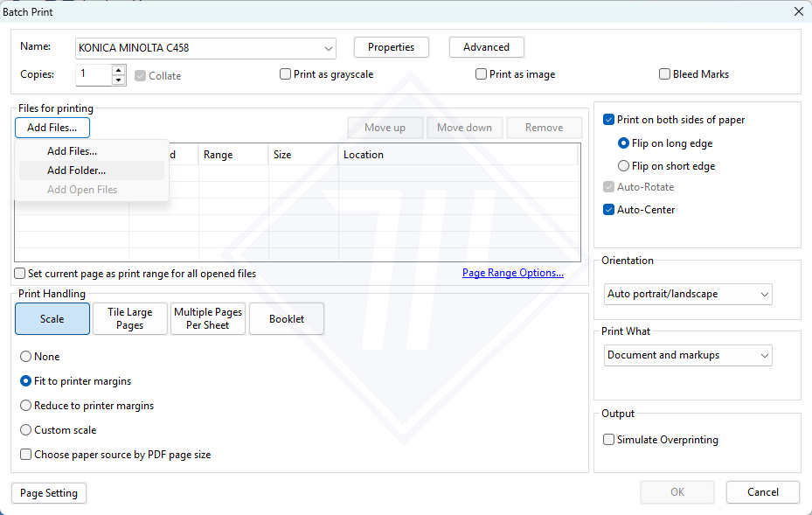Choose Add Folder... from the menu
Screen dimensions: 812x515
tap(76, 171)
